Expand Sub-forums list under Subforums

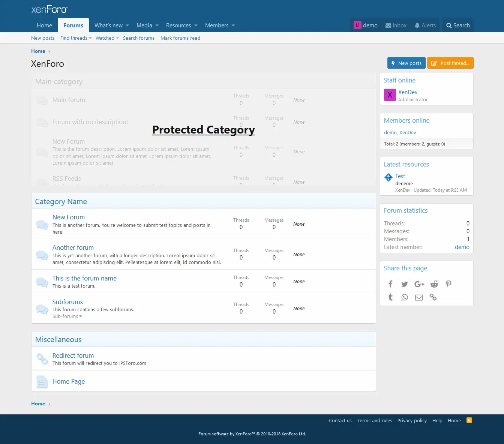coord(67,316)
